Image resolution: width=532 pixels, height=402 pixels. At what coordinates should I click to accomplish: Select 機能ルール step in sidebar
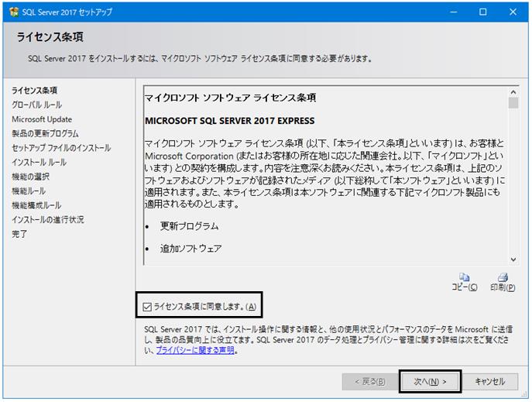point(29,191)
